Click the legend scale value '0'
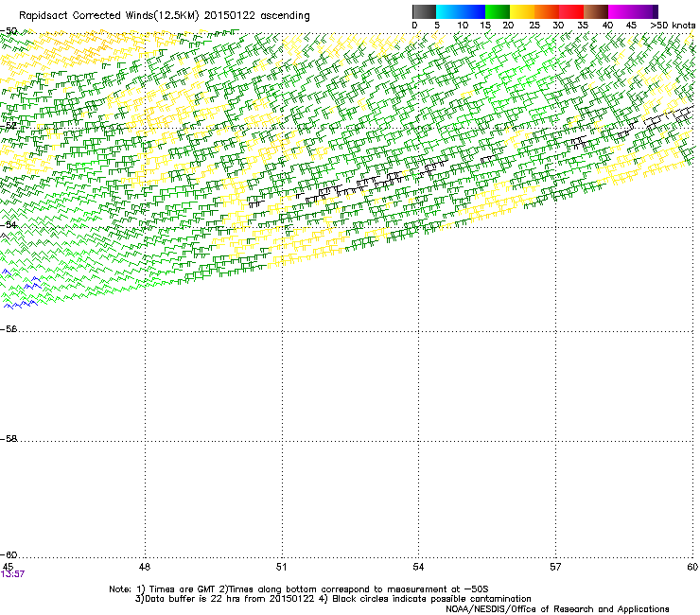700x615 pixels. pos(414,26)
